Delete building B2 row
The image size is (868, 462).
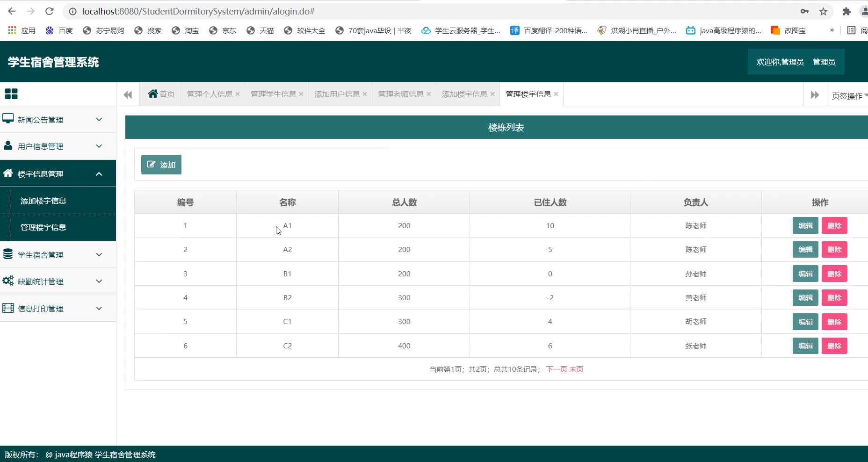[834, 298]
